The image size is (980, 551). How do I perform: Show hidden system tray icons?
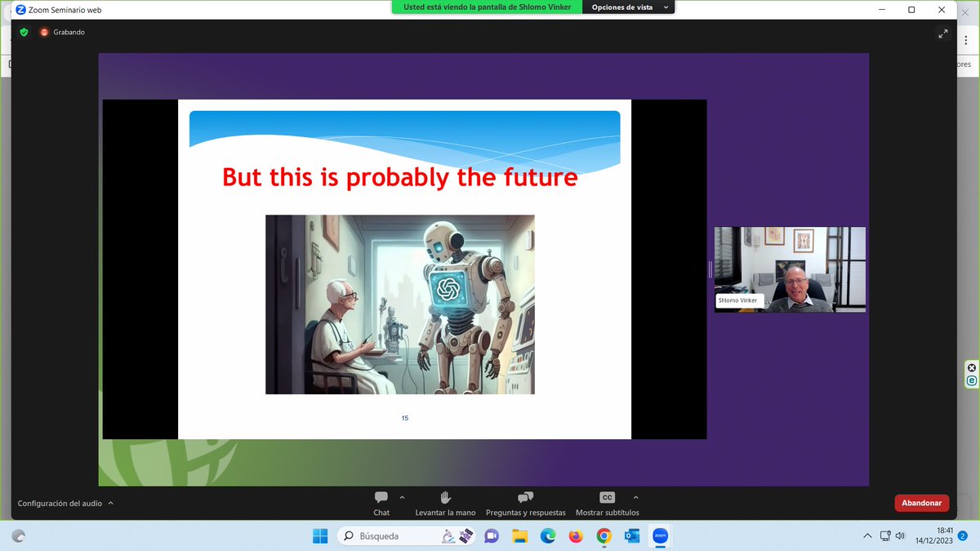(x=866, y=535)
